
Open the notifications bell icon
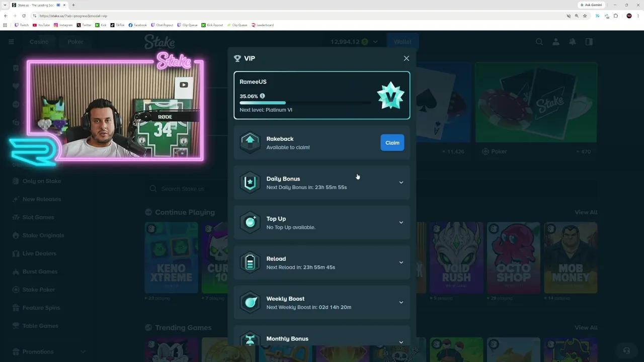point(573,42)
